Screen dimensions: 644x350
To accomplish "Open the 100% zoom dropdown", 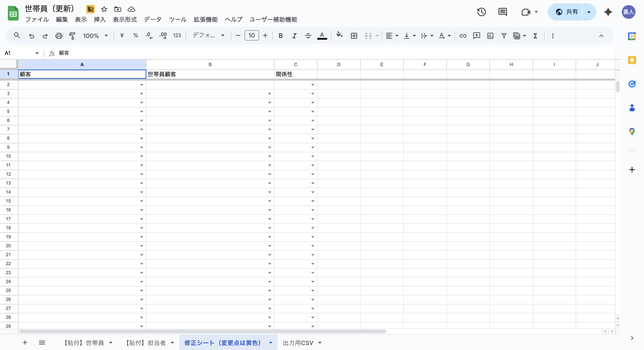I will coord(95,36).
